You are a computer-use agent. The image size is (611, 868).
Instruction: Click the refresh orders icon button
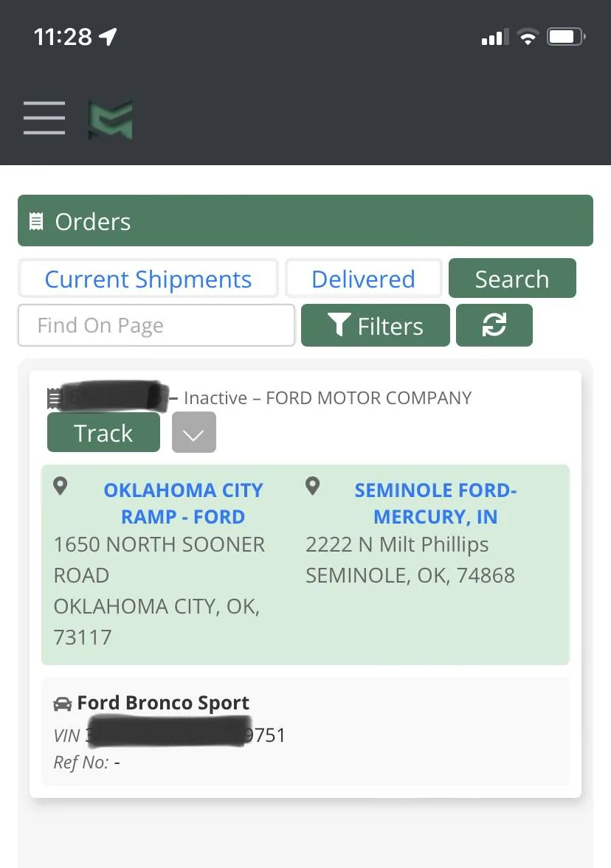tap(494, 325)
